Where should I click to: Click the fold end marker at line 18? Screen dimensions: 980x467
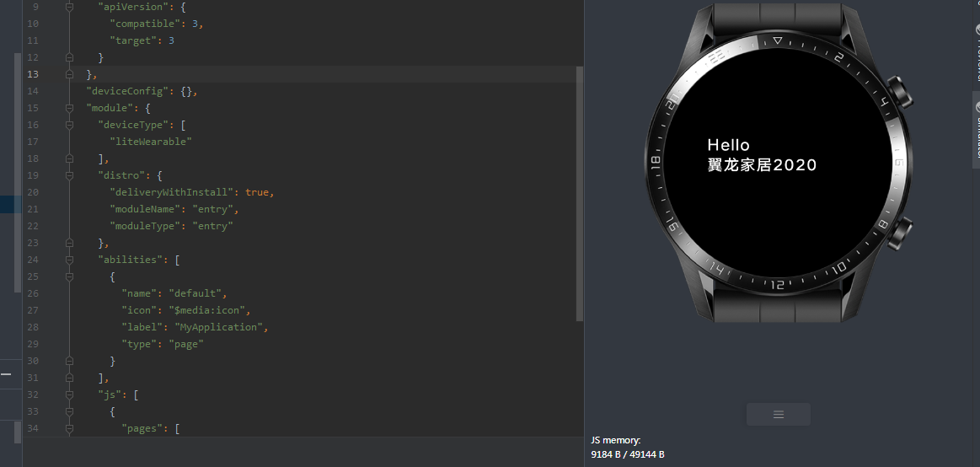pyautogui.click(x=69, y=158)
